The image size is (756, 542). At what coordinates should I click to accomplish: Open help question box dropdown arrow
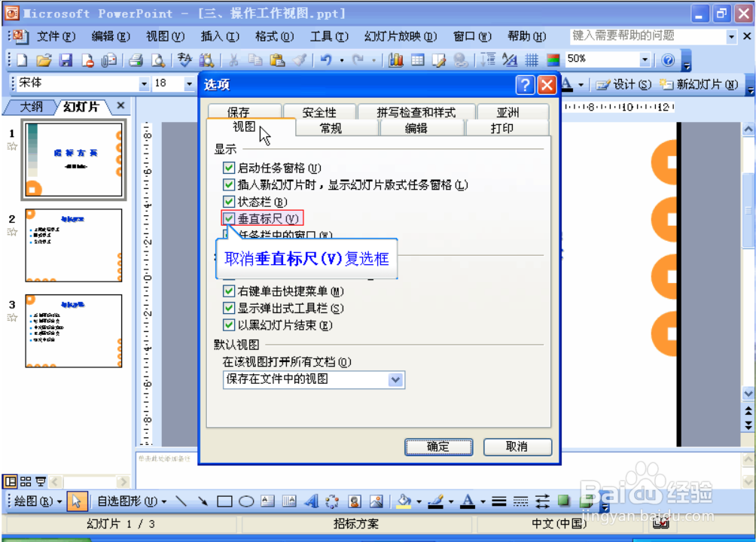pos(731,37)
